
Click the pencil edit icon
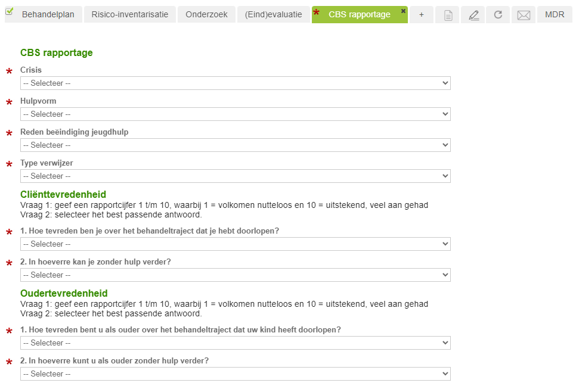point(473,15)
